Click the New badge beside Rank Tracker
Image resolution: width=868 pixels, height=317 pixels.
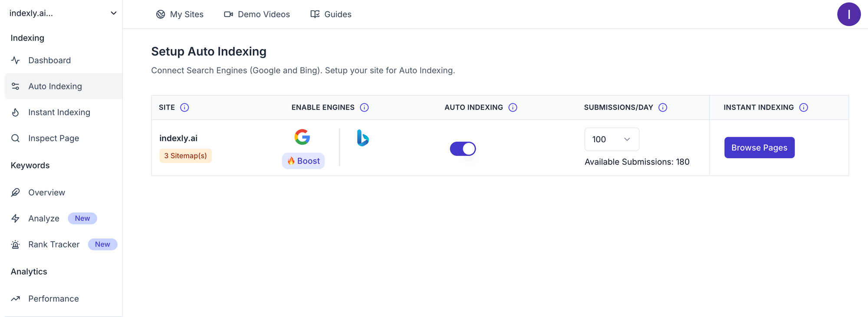point(102,244)
